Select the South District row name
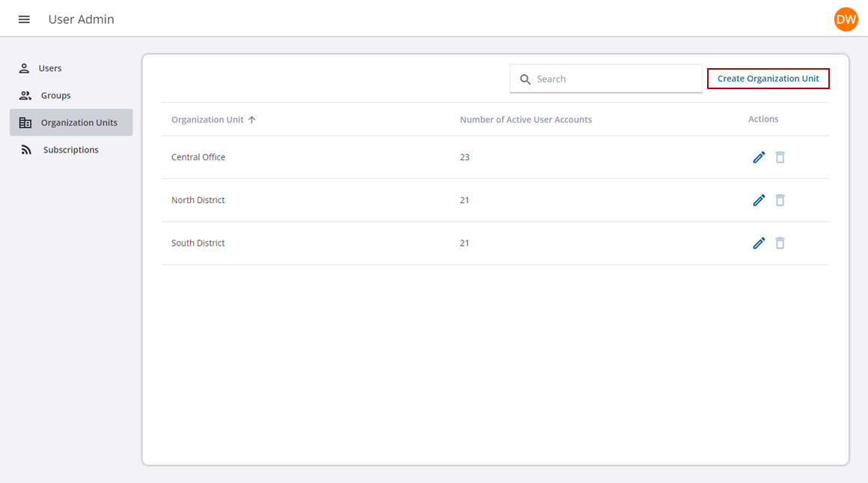The image size is (868, 483). pyautogui.click(x=198, y=243)
